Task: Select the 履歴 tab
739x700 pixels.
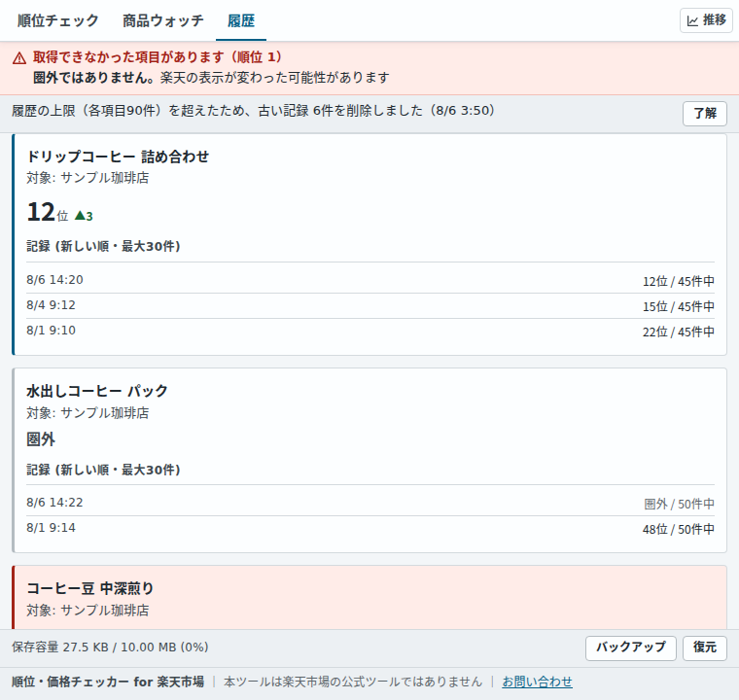Action: click(x=241, y=20)
